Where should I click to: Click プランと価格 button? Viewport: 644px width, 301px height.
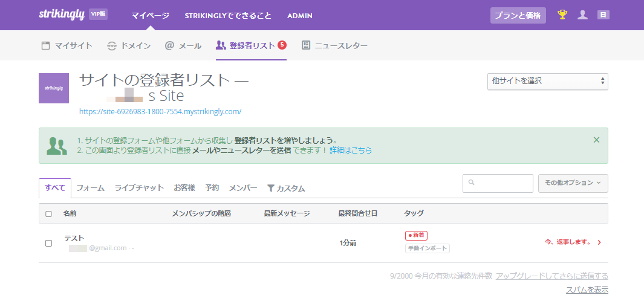[518, 16]
